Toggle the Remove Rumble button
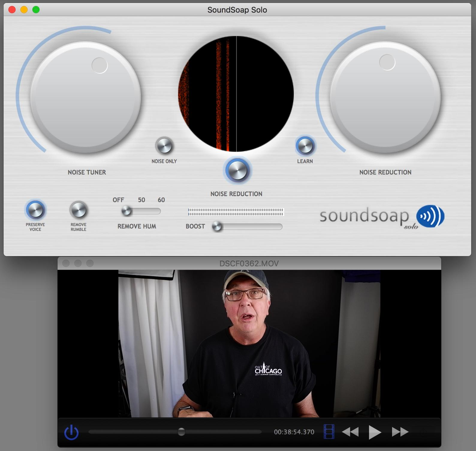476x451 pixels. click(79, 210)
